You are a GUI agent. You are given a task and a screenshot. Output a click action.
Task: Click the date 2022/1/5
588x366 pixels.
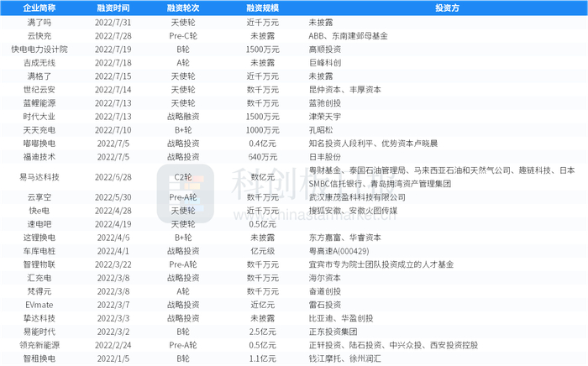click(113, 359)
